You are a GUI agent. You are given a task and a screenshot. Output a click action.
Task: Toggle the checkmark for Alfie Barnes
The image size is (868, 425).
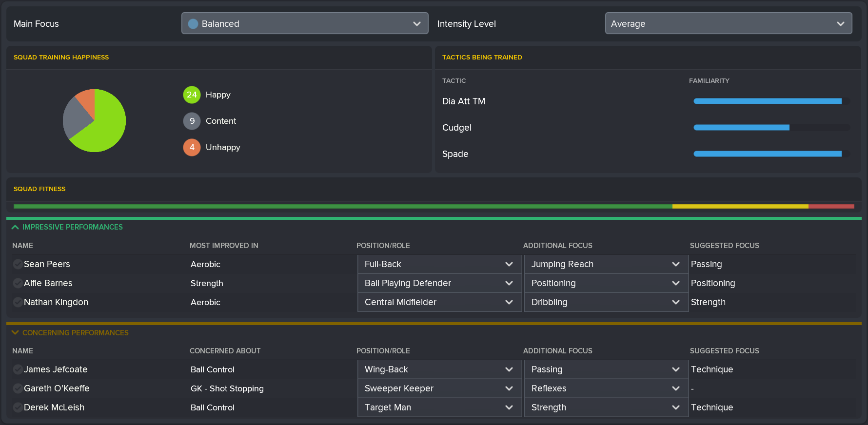pos(18,283)
